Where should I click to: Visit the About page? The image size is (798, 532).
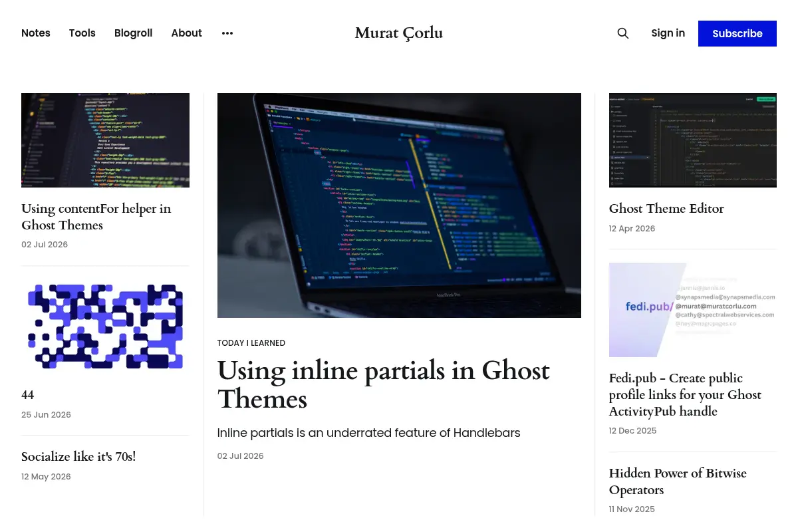pyautogui.click(x=187, y=33)
